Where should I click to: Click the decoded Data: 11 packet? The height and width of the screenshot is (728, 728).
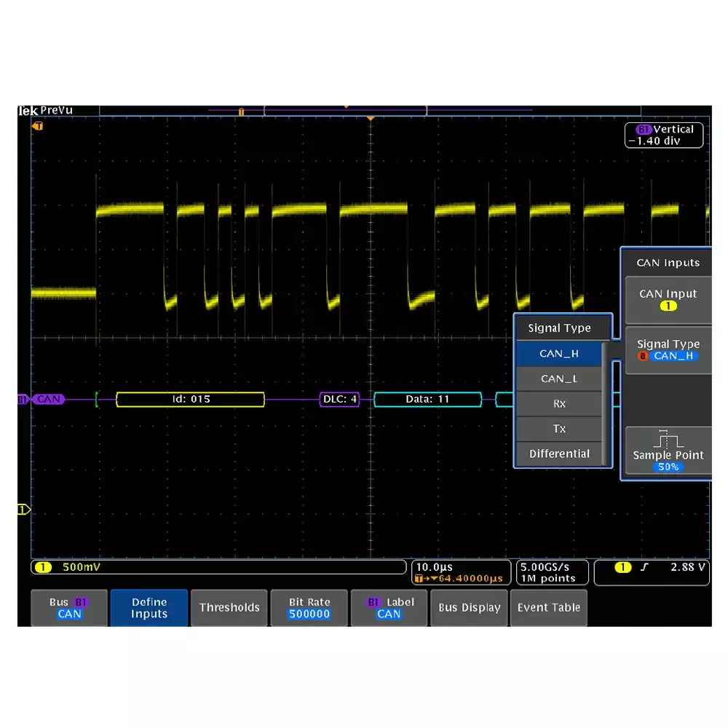tap(427, 399)
